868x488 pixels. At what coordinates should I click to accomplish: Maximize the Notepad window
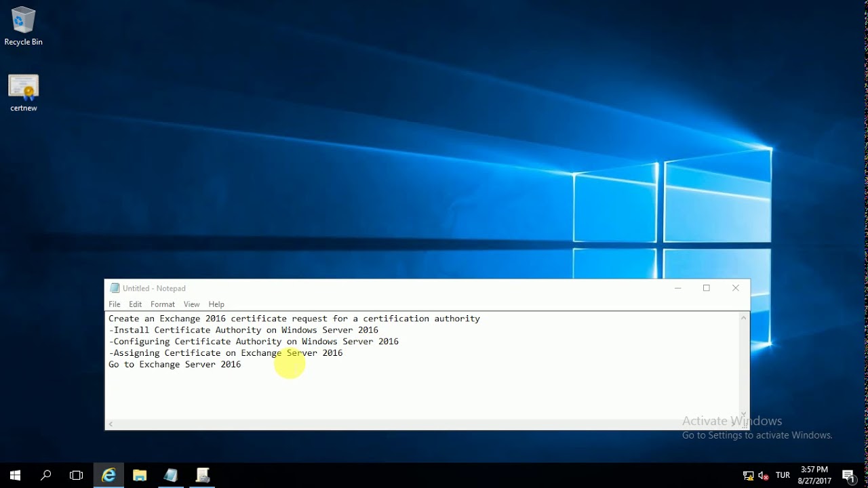click(707, 288)
